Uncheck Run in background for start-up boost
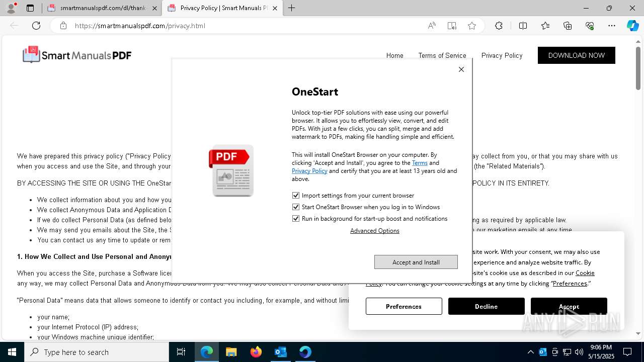Viewport: 644px width, 362px height. pos(296,219)
